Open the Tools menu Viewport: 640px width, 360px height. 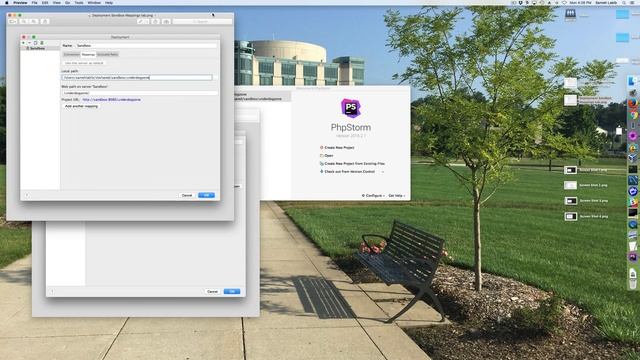pos(79,2)
